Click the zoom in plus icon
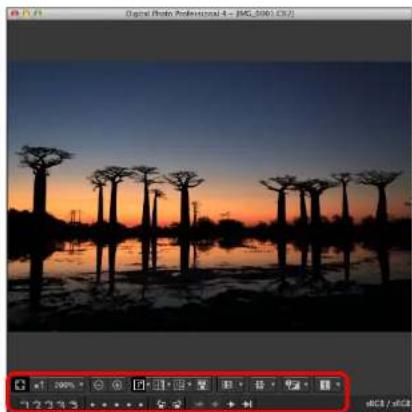The image size is (412, 412). pos(117,385)
